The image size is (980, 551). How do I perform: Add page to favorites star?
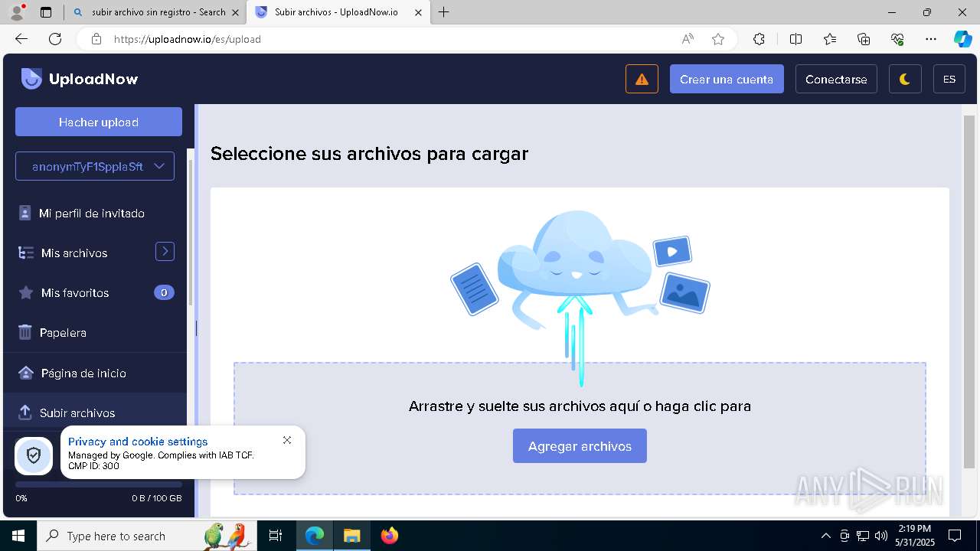(x=718, y=39)
